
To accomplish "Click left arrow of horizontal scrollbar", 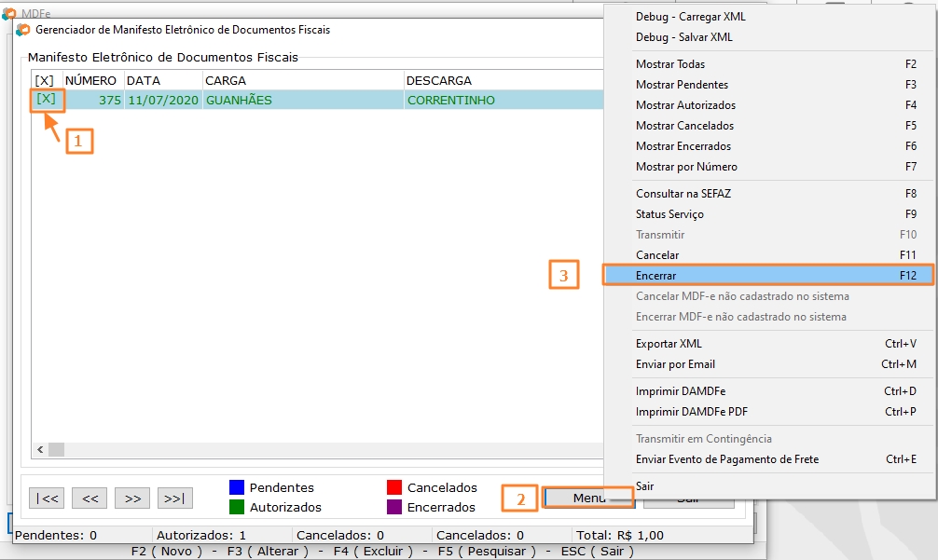I will click(x=40, y=450).
